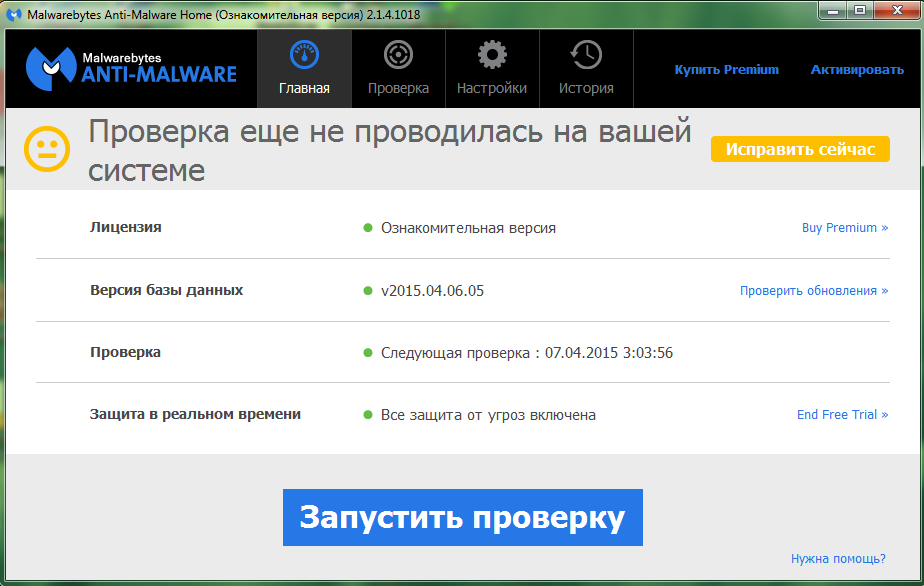Click green dot beside Следующая проверка
The height and width of the screenshot is (586, 924).
(368, 353)
